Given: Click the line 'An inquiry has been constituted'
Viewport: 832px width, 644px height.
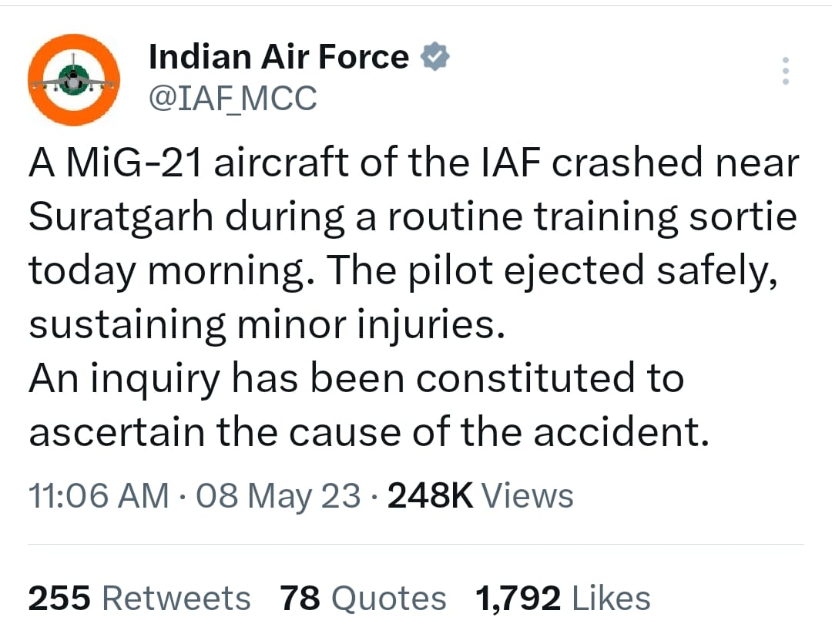Looking at the screenshot, I should (x=356, y=379).
